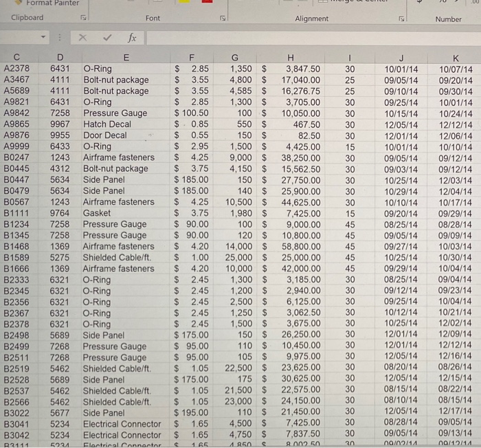The image size is (481, 448).
Task: Click the Format Painter button
Action: pos(47,3)
